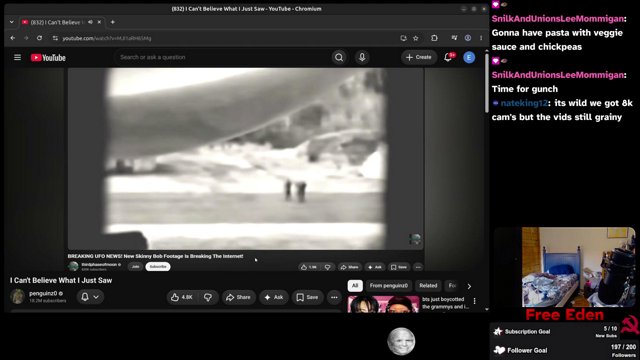Click the video player area

pos(246,159)
